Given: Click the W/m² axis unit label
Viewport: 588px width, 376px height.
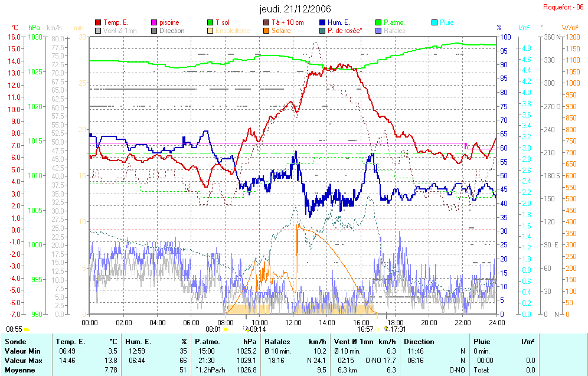Looking at the screenshot, I should click(570, 28).
